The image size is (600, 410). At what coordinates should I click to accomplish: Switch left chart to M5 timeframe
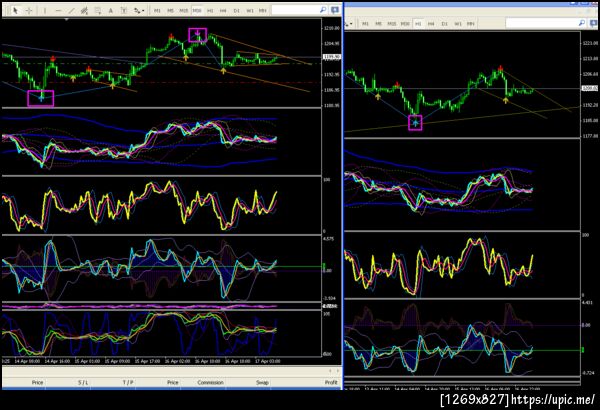pyautogui.click(x=170, y=11)
